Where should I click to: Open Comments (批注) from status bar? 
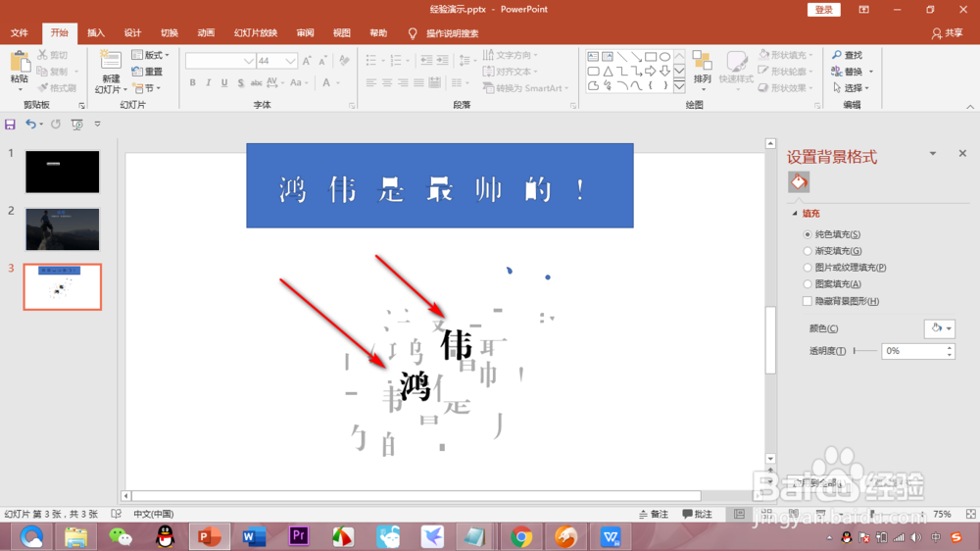tap(698, 514)
